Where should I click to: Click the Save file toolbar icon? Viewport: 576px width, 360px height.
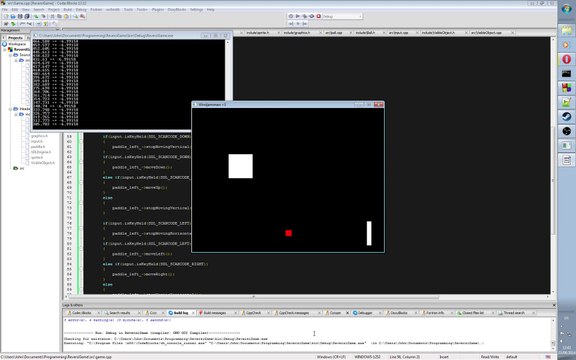[20, 17]
